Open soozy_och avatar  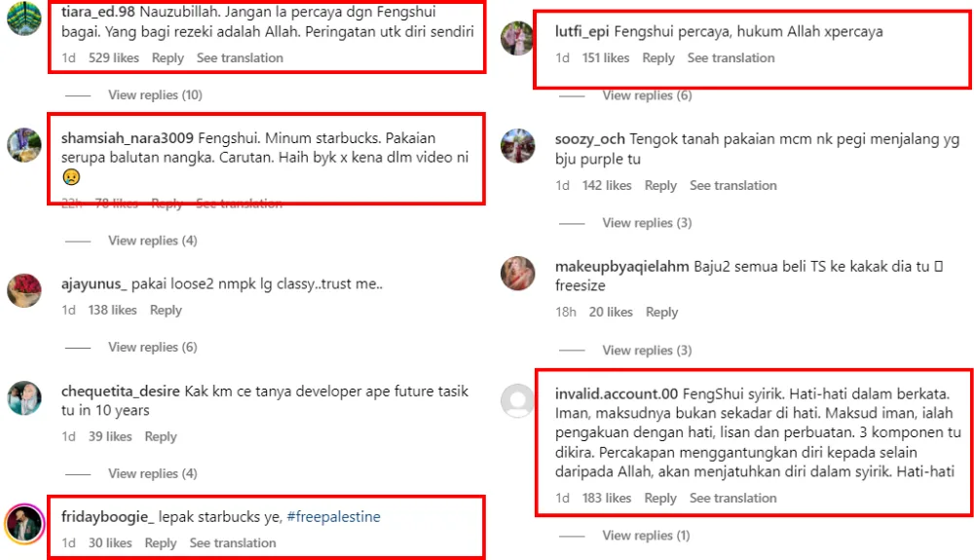pyautogui.click(x=517, y=146)
